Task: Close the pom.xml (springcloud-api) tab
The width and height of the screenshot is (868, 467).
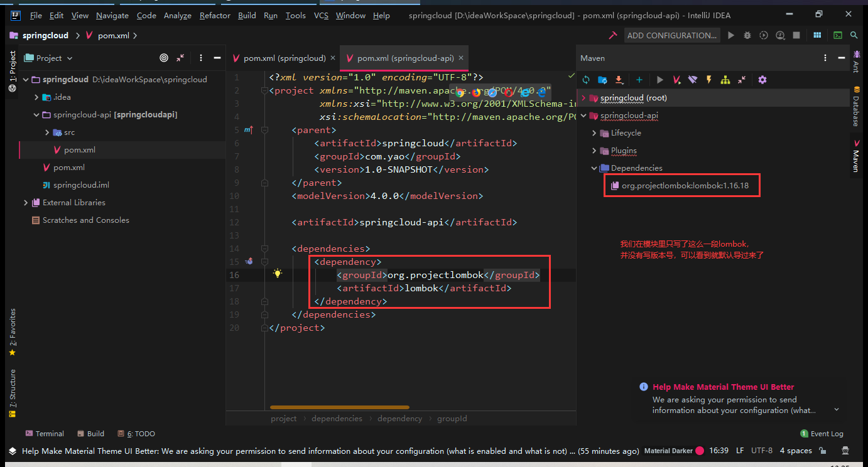Action: (460, 58)
